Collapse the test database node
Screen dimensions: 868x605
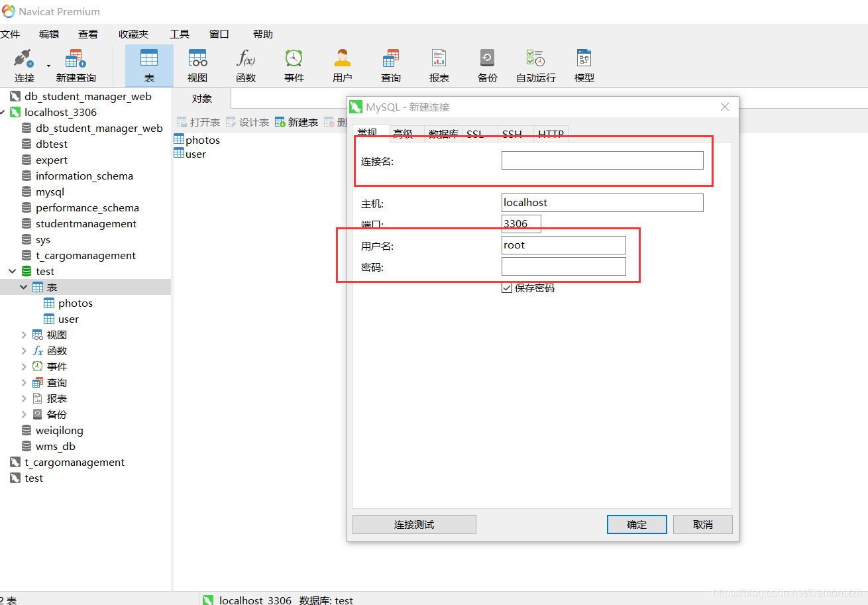tap(13, 271)
